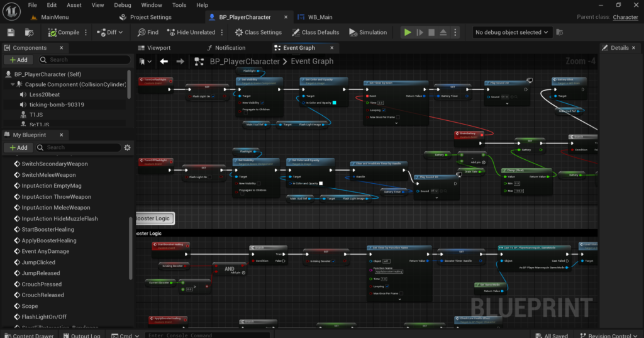Open the Tools menu

click(179, 5)
